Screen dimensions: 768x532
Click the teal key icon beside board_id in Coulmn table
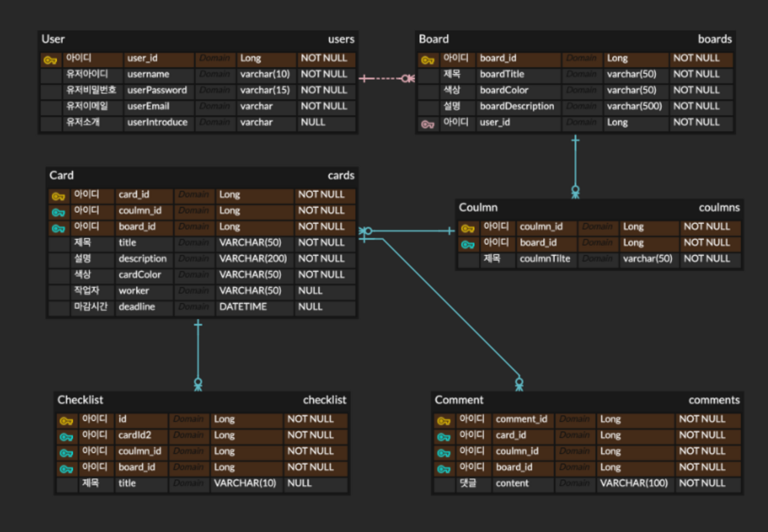click(x=468, y=244)
